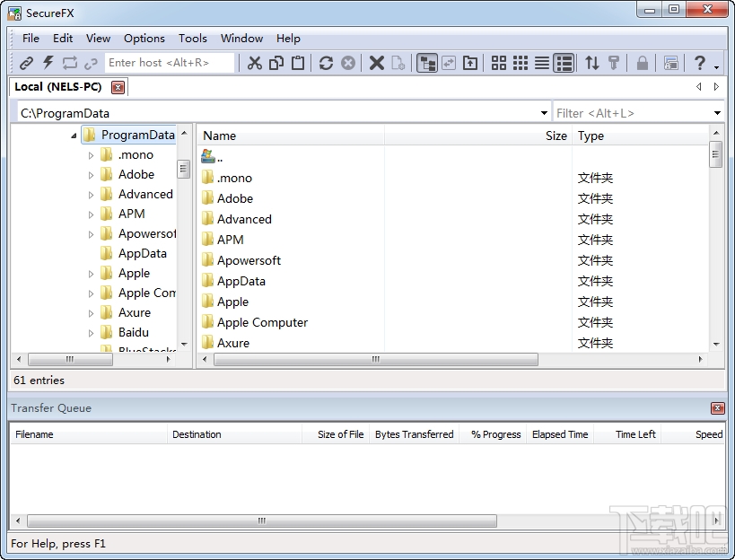Click the folder tree vertical scrollbar thumb
Viewport: 735px width, 560px height.
tap(184, 169)
